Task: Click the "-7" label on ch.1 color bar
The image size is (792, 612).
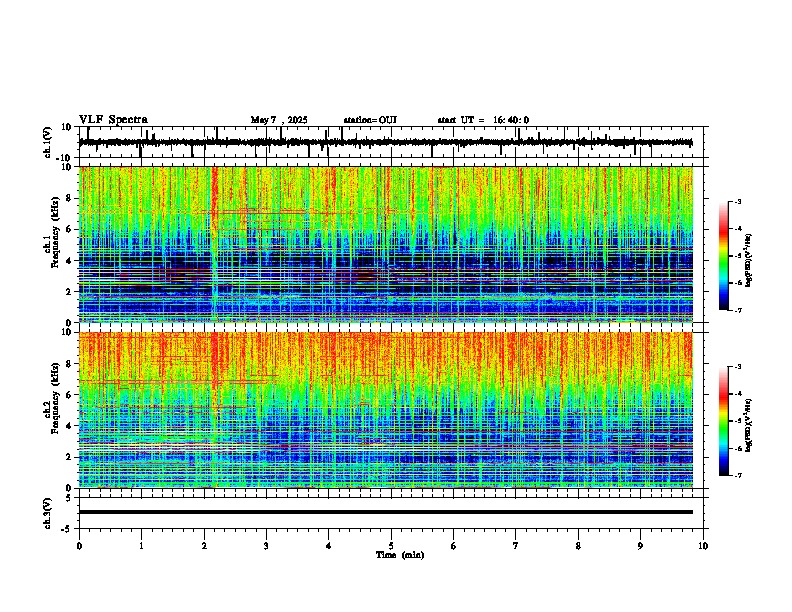Action: pos(737,310)
